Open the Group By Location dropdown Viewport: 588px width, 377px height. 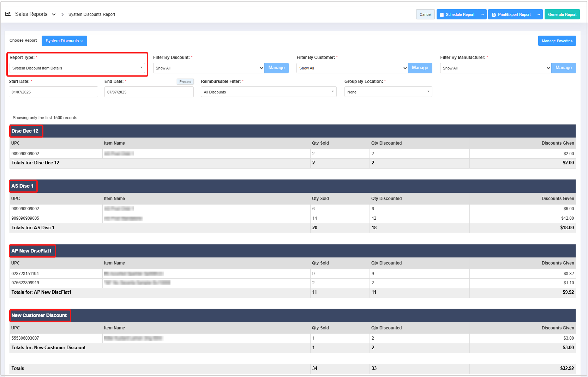388,92
